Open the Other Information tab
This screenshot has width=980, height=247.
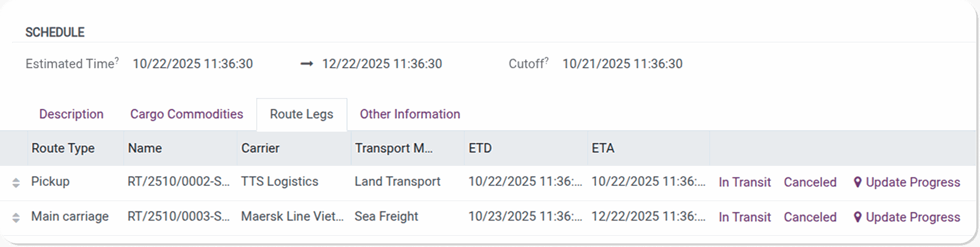(410, 114)
